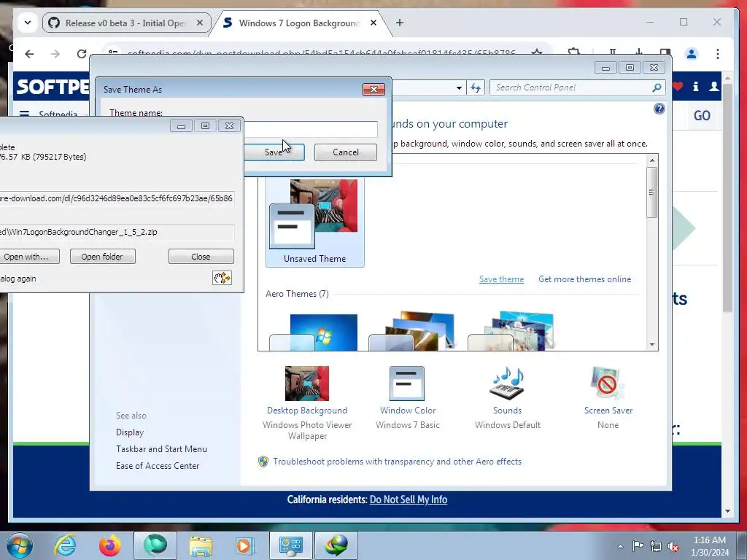Select the Unsaved Theme thumbnail

(315, 222)
